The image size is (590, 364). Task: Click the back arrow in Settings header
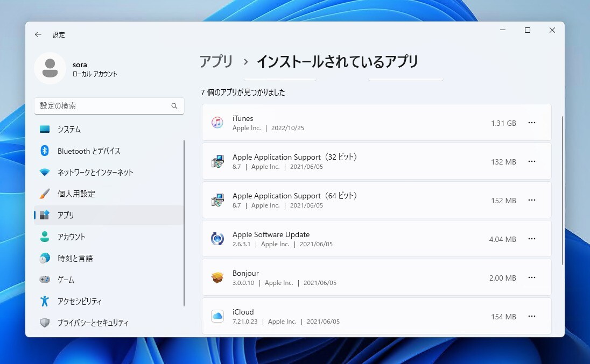click(x=38, y=34)
